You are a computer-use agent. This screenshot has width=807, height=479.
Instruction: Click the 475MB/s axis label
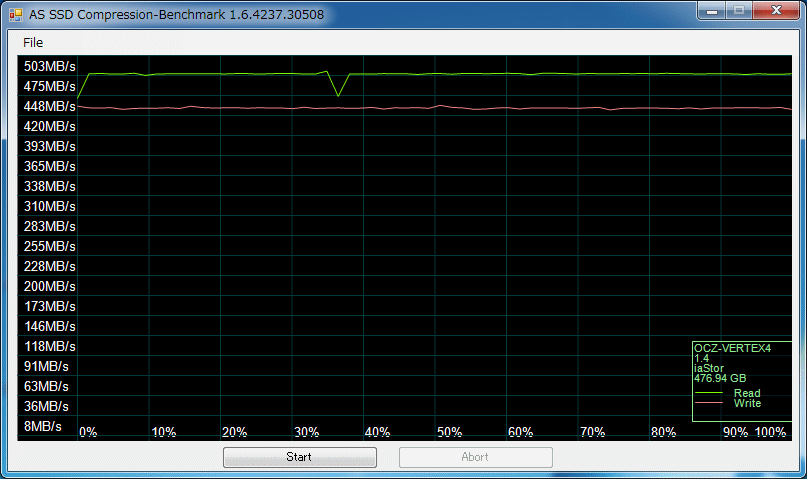point(49,86)
